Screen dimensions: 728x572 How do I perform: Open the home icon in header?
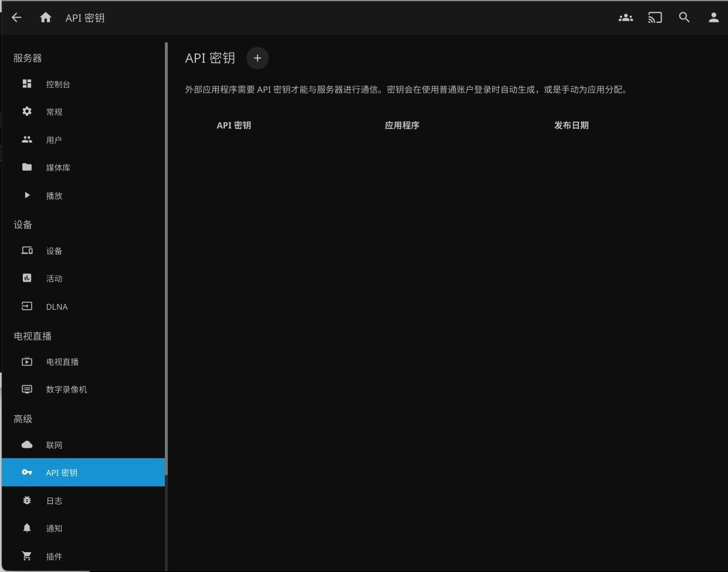click(x=46, y=18)
